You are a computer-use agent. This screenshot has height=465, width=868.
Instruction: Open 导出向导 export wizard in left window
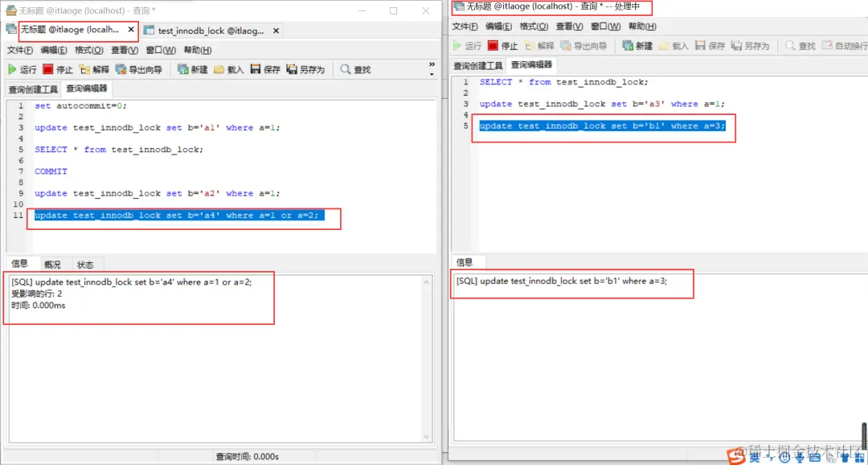[139, 69]
